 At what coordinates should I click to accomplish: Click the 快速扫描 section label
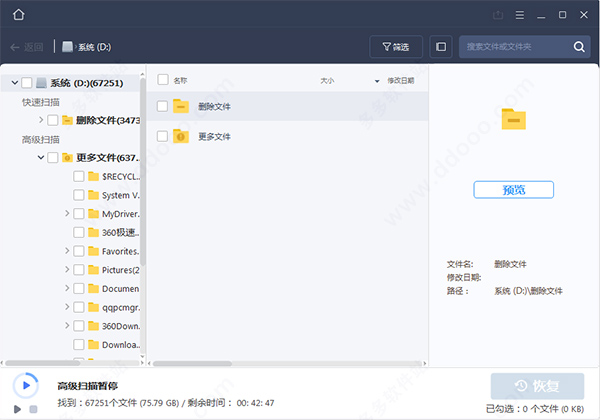pyautogui.click(x=41, y=102)
